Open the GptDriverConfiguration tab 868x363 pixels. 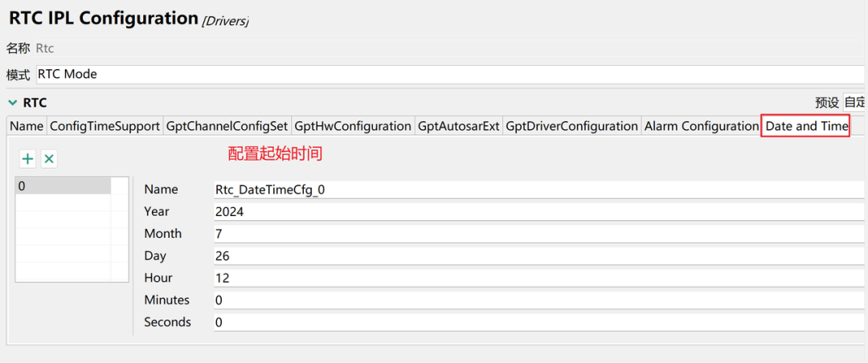click(x=571, y=126)
